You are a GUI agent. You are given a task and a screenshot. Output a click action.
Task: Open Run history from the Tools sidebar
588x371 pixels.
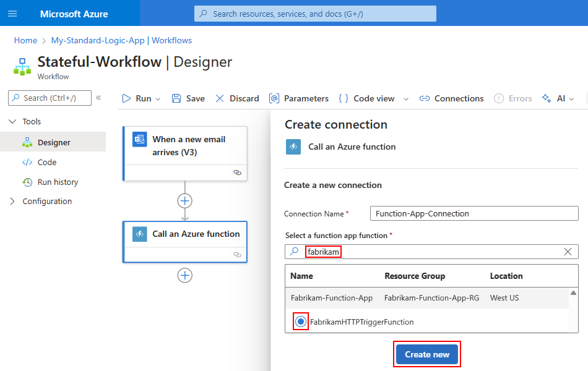coord(58,182)
